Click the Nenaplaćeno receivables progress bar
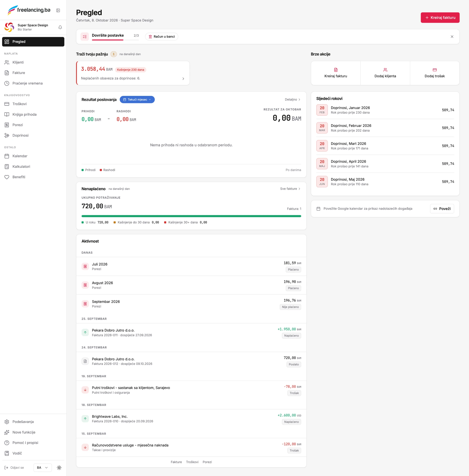Viewport: 469px width, 476px height. (x=191, y=216)
